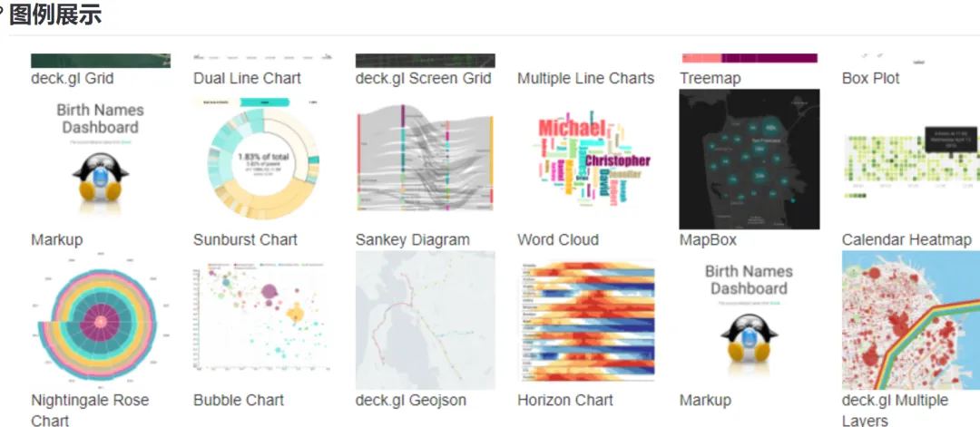
Task: Click the deck.gl Geojson map preview
Action: (x=425, y=320)
